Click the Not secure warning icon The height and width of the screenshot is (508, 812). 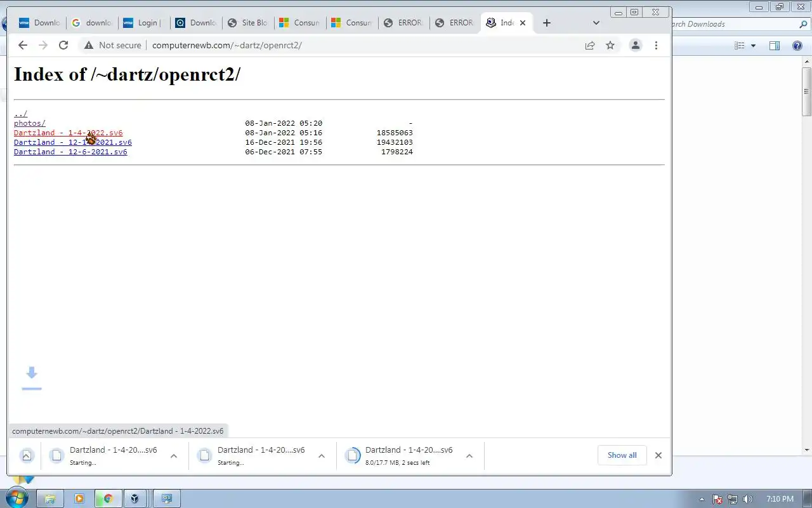coord(89,45)
